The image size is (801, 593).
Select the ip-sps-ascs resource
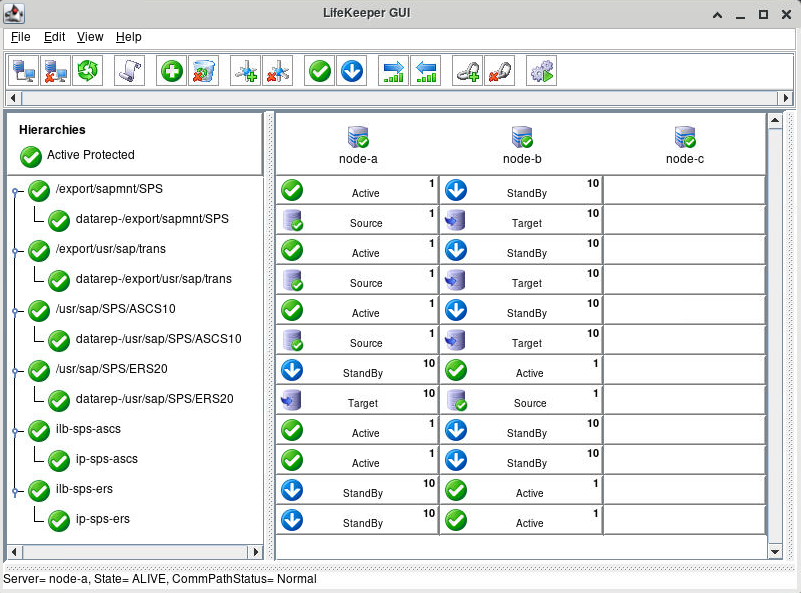tap(107, 459)
